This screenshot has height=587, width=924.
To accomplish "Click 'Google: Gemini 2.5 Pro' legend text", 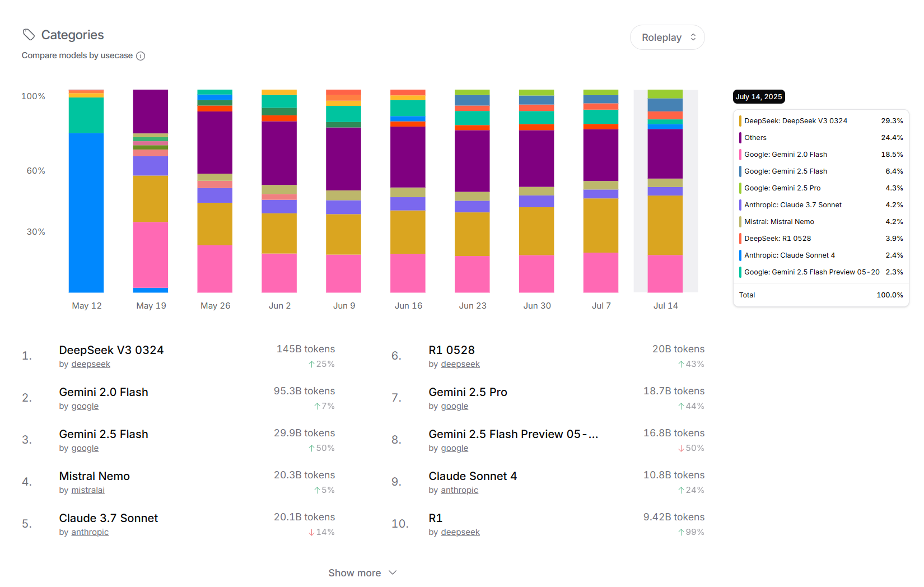I will [x=782, y=188].
